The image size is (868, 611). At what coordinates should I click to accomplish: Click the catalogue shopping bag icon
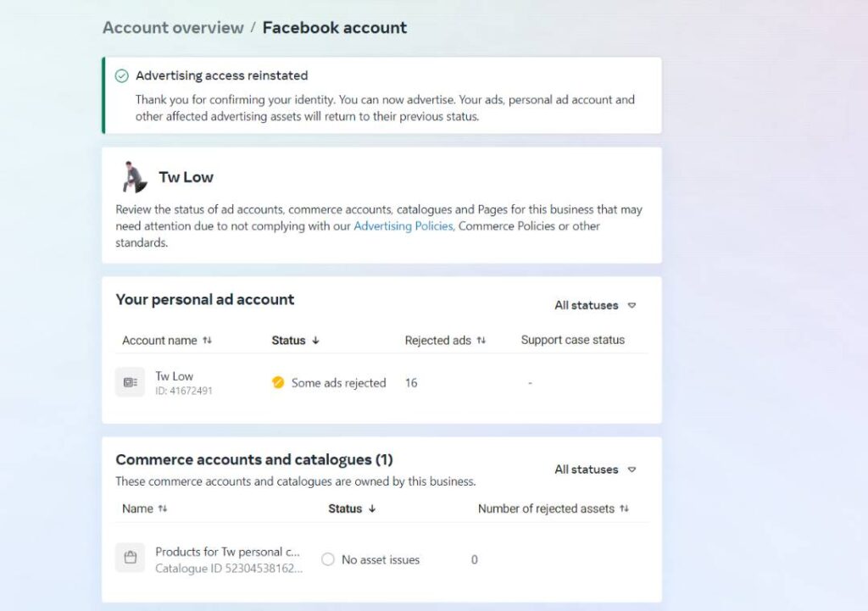click(130, 558)
